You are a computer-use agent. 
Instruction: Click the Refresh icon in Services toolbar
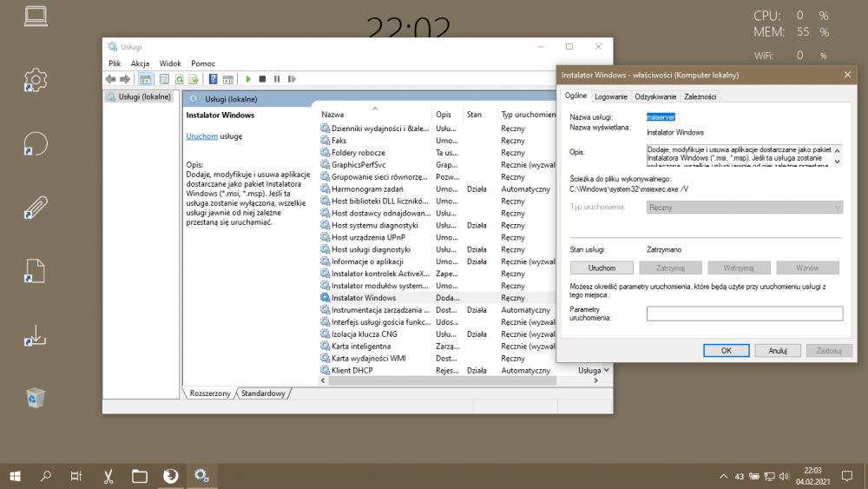tap(180, 79)
